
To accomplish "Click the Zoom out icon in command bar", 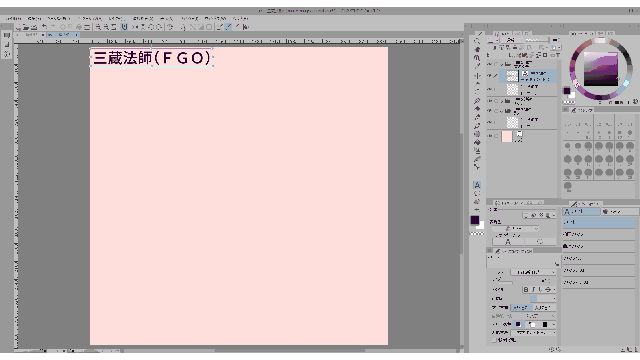I will 106,27.
